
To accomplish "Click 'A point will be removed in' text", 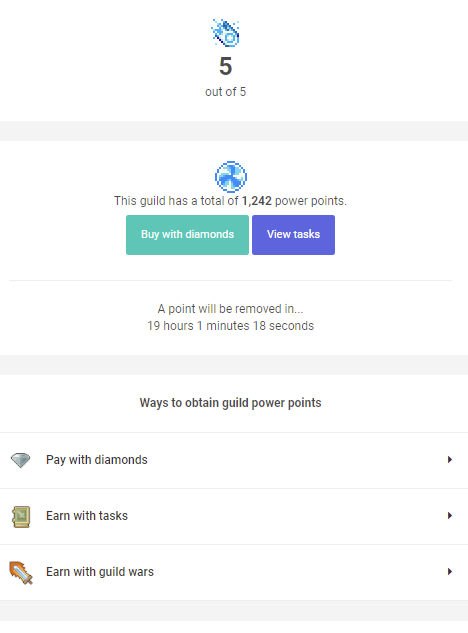I will coord(231,309).
